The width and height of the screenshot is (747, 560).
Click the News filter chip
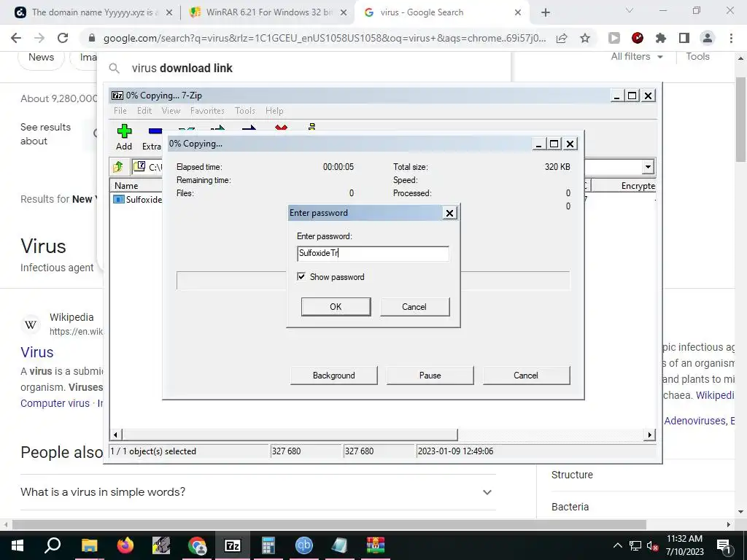coord(41,57)
